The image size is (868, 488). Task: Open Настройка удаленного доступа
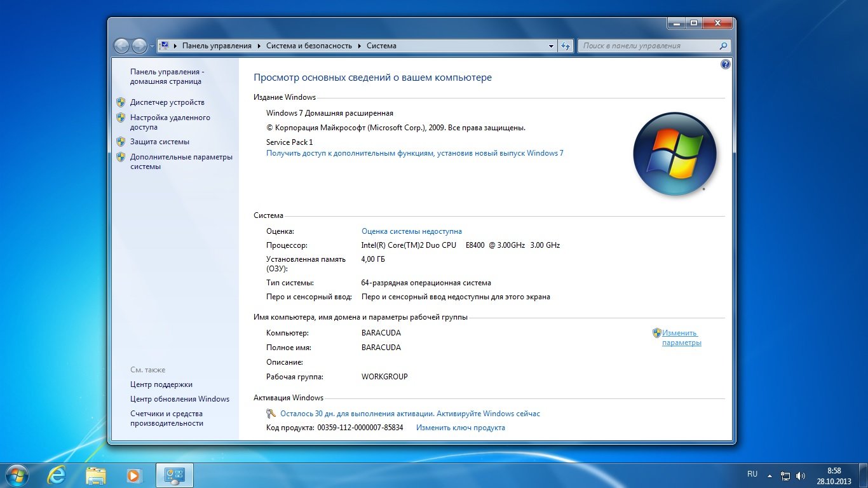pos(170,122)
